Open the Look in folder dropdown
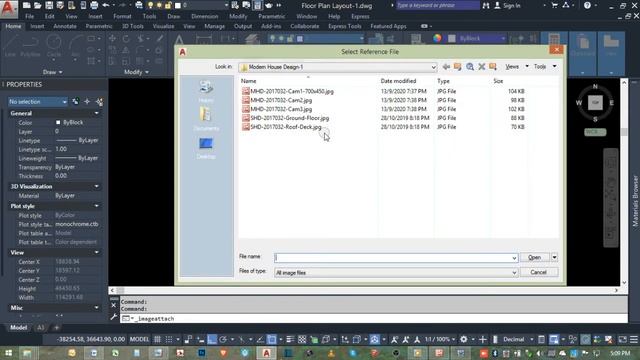 coord(433,67)
